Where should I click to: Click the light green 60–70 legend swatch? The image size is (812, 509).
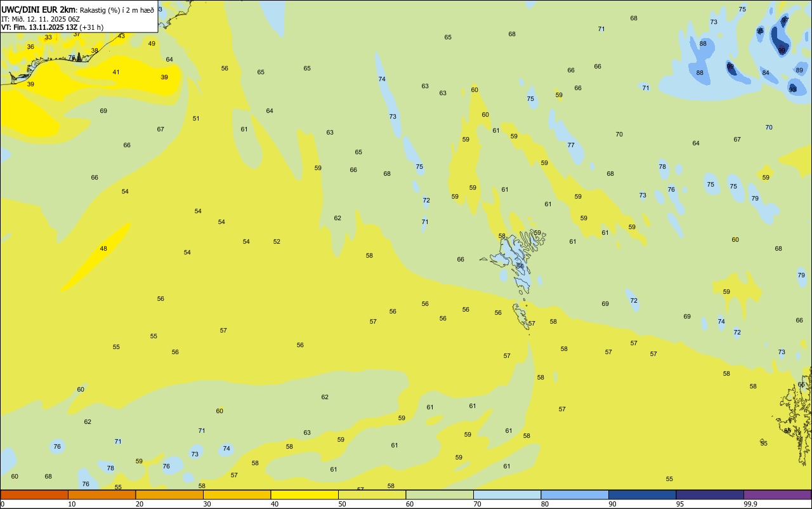440,494
